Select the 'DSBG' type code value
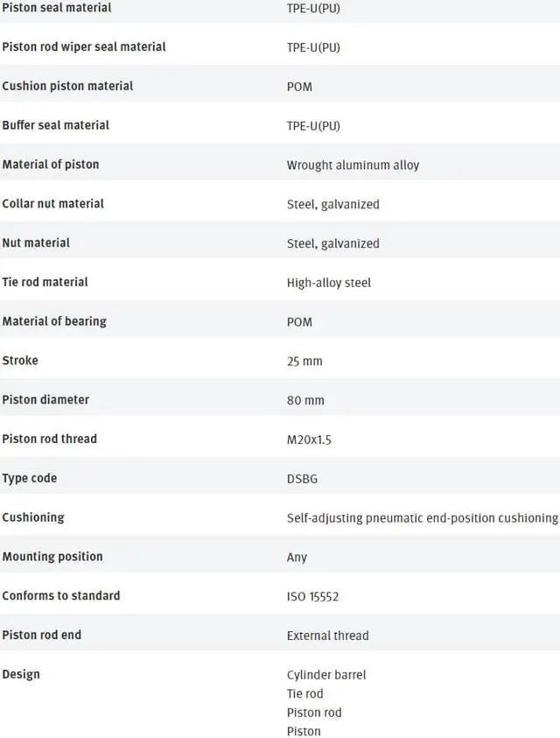Viewport: 560px width, 738px height. click(x=304, y=479)
